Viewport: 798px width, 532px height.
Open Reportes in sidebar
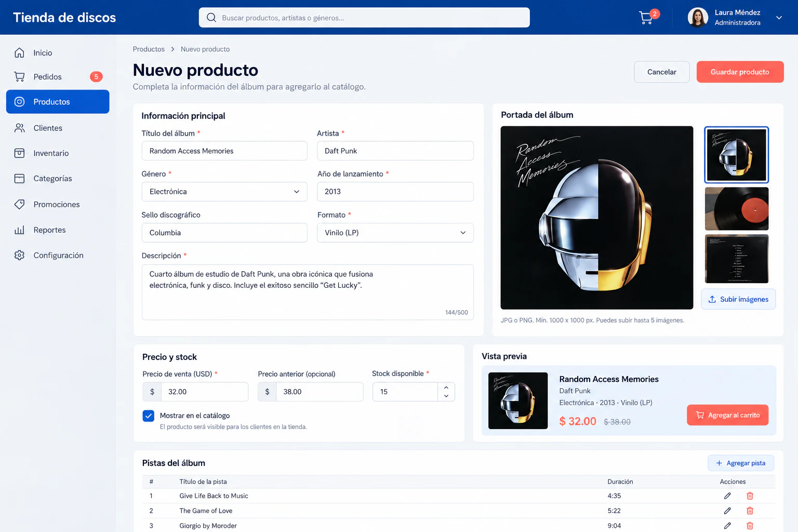[58, 230]
